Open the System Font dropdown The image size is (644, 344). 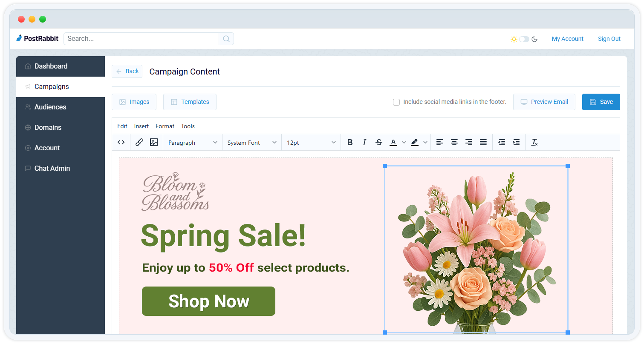coord(252,143)
